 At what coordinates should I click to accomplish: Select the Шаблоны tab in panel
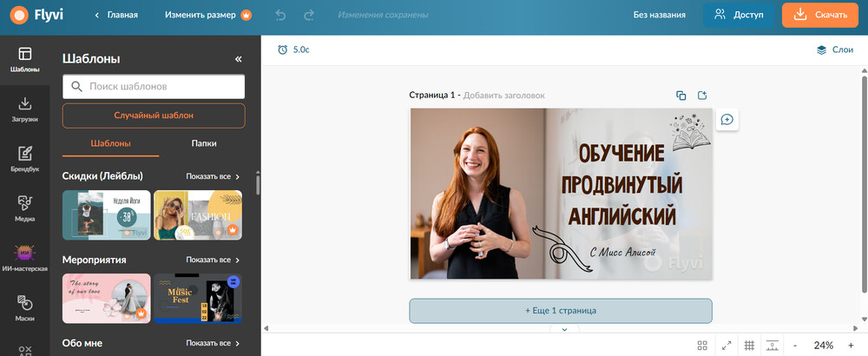pyautogui.click(x=110, y=143)
